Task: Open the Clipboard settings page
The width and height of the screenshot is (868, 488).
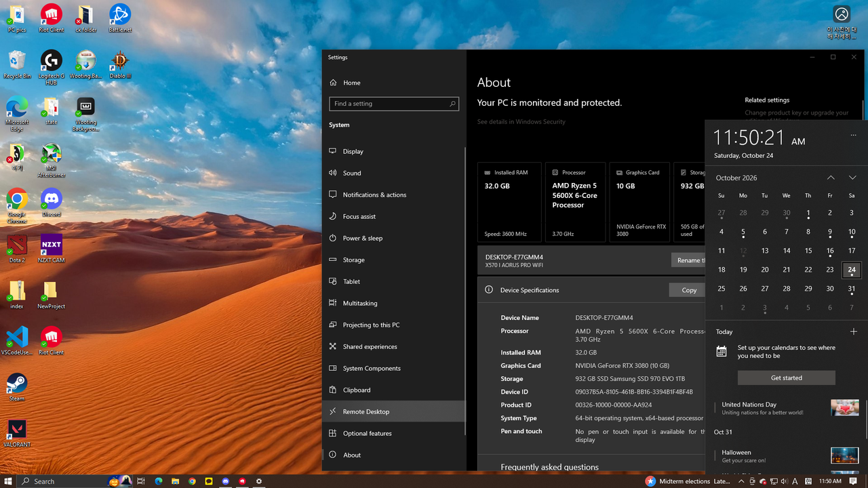Action: coord(395,390)
